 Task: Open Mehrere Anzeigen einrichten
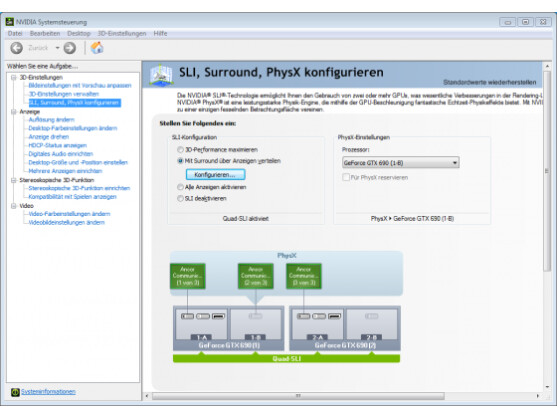tap(65, 171)
